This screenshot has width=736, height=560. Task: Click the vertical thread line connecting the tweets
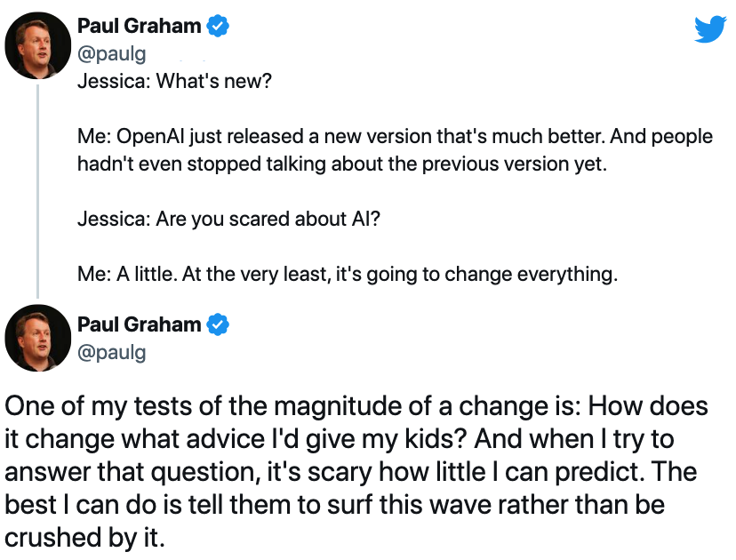coord(37,191)
